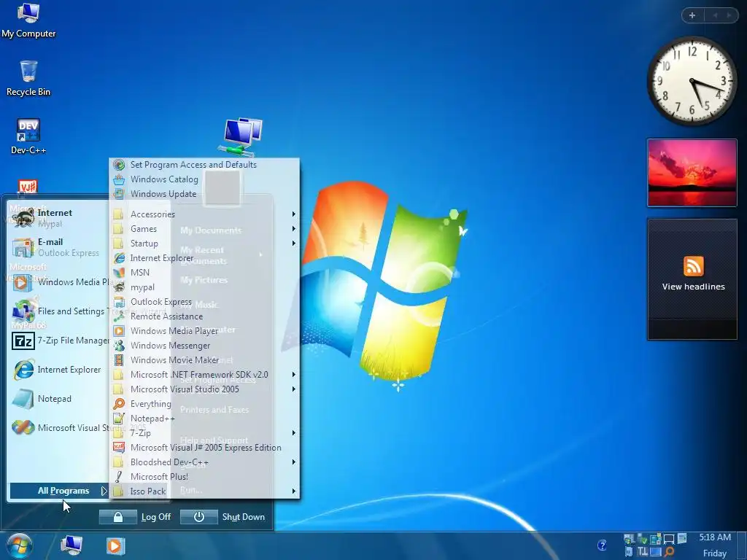Expand the Games folder submenu

coord(204,228)
